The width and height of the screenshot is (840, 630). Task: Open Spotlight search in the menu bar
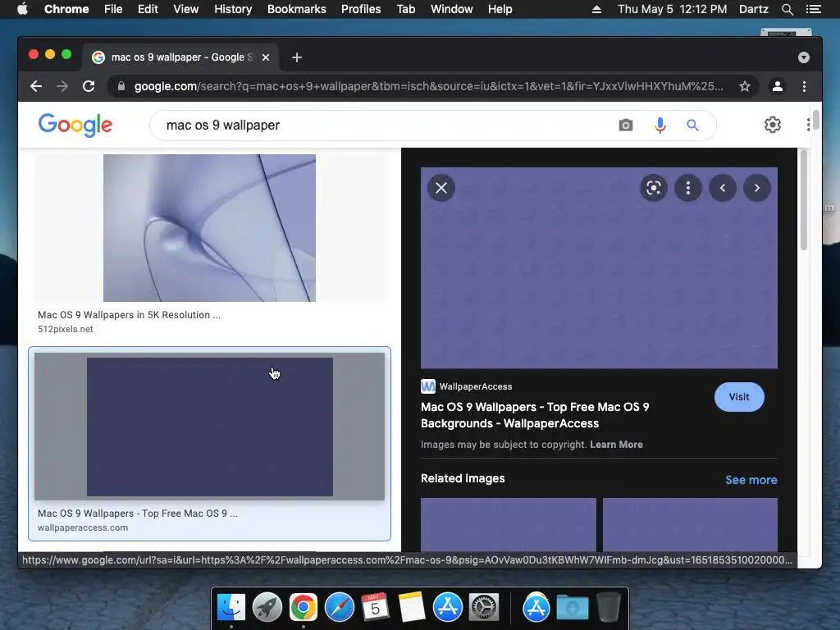pos(787,9)
